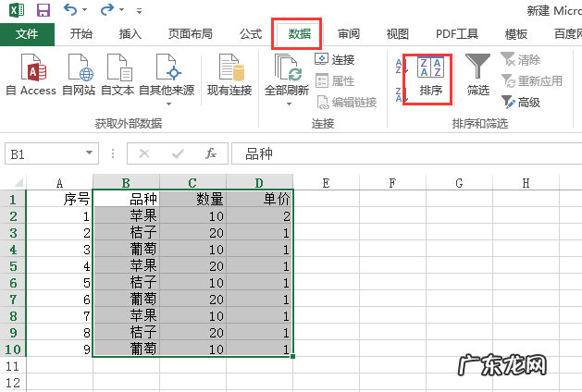This screenshot has height=392, width=582.
Task: Select column B header
Action: (x=126, y=182)
